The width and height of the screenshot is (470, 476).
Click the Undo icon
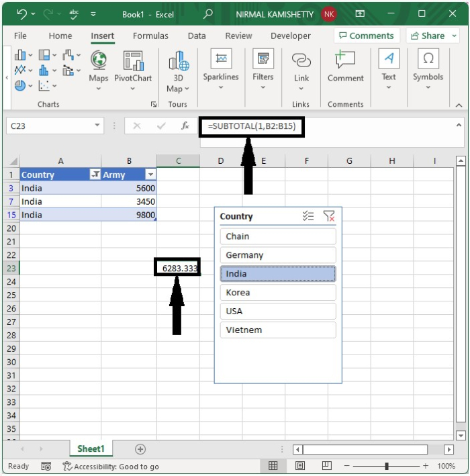click(22, 14)
